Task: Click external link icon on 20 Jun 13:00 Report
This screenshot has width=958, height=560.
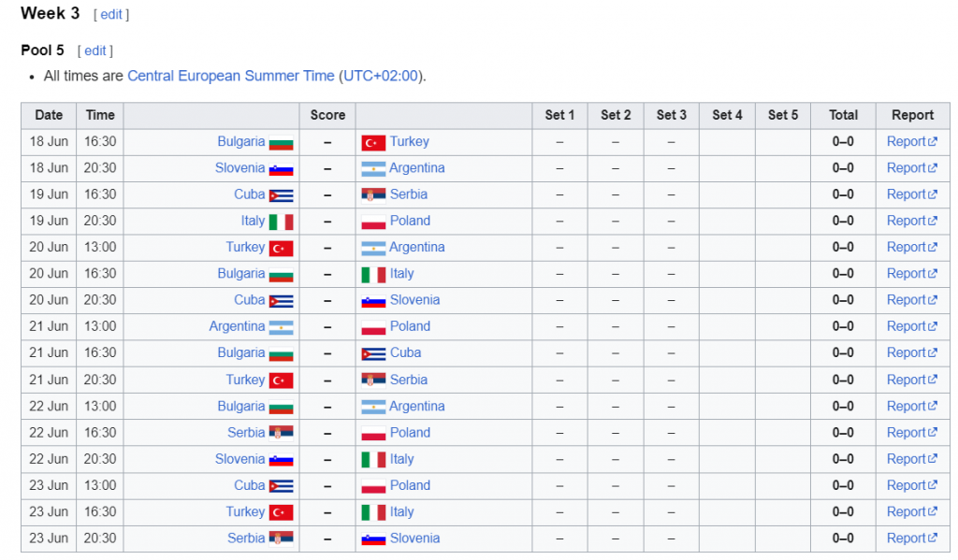Action: tap(933, 248)
